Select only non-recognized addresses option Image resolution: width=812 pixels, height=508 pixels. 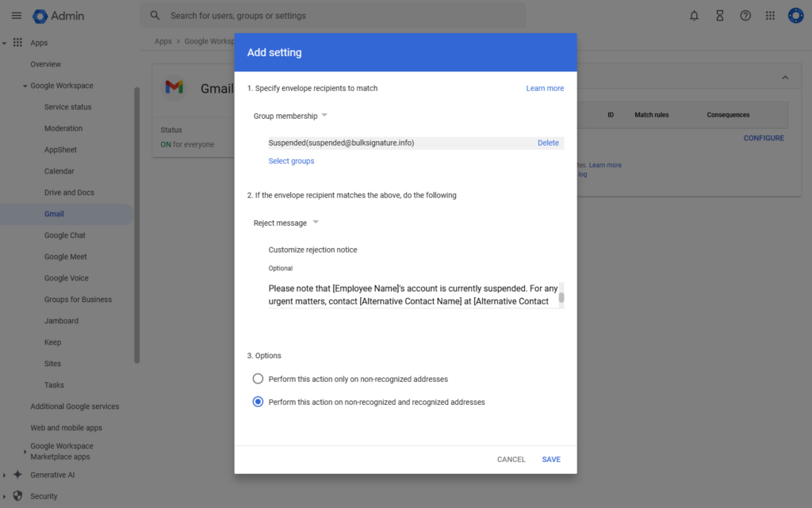(x=258, y=379)
